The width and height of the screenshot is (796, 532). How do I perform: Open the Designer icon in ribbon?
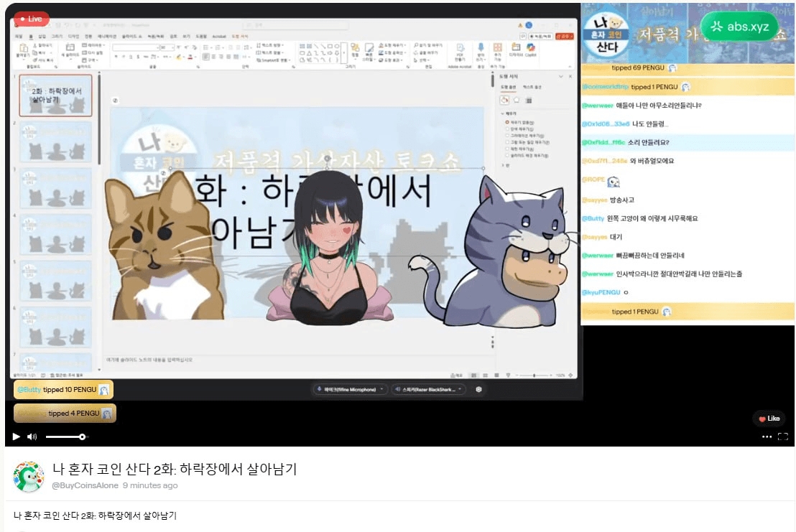[x=516, y=47]
